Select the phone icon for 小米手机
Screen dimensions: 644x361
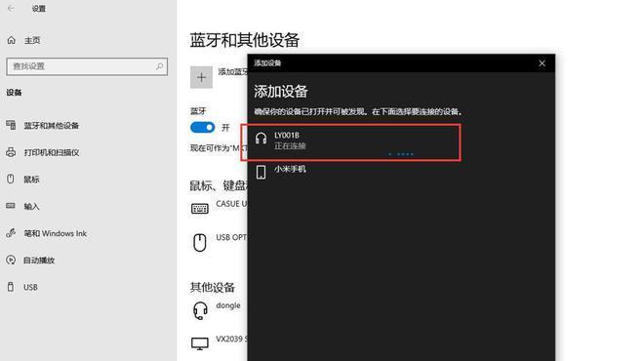(261, 172)
